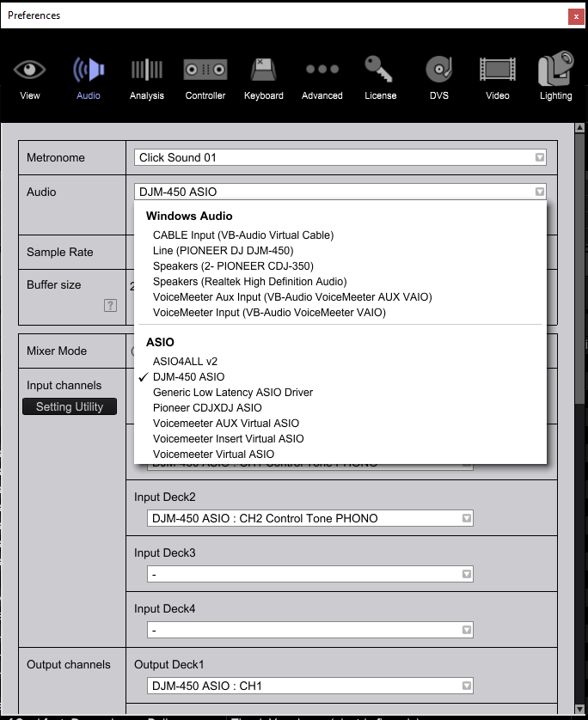Click the scrollbar down arrow
Image resolution: width=588 pixels, height=720 pixels.
coord(579,710)
